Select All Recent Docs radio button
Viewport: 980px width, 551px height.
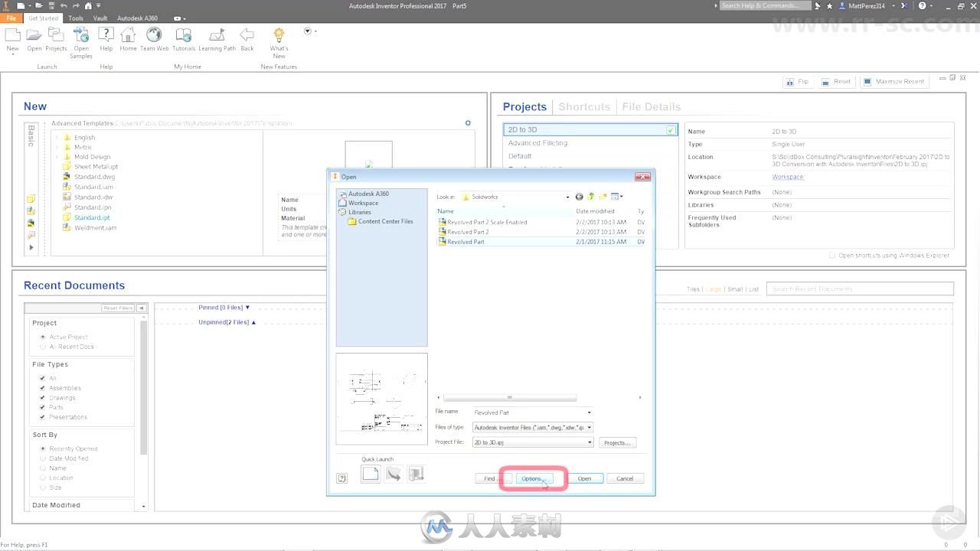(43, 347)
